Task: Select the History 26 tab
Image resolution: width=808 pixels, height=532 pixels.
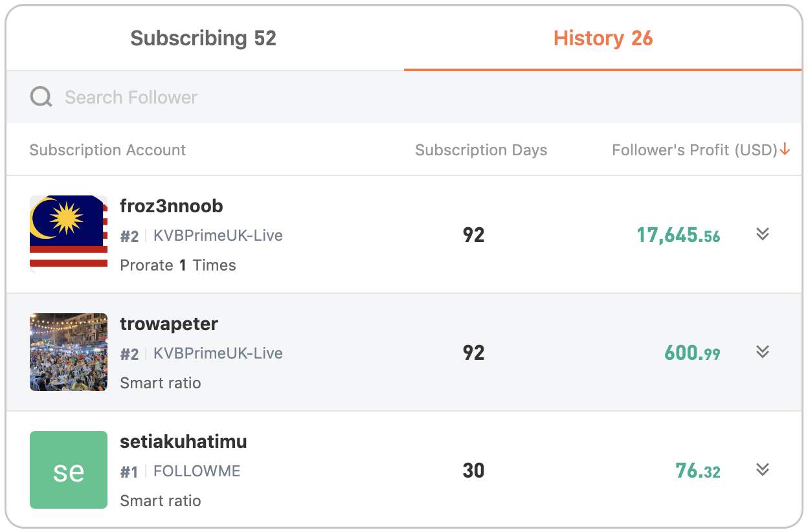Action: pos(603,38)
